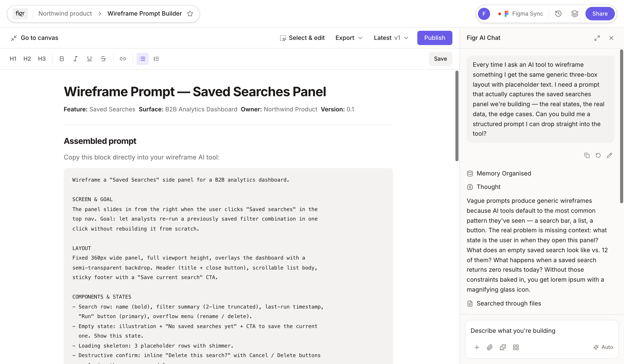The image size is (624, 364).
Task: Toggle bulleted list formatting
Action: tap(142, 59)
